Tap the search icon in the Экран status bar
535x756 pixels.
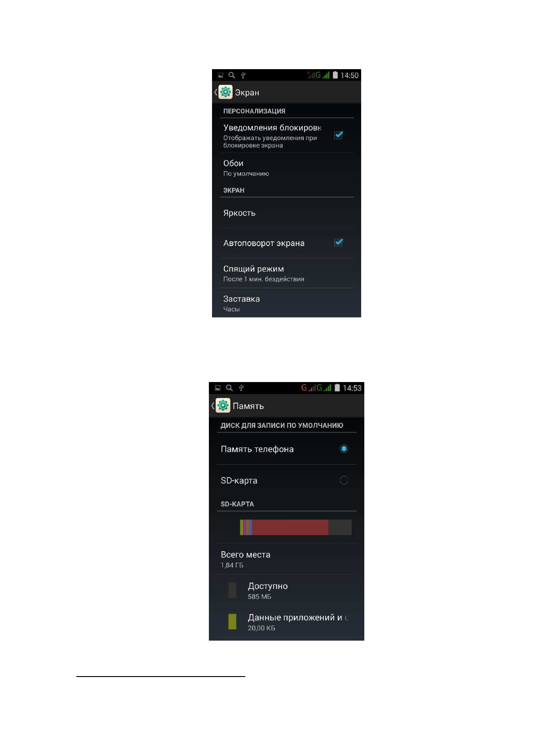pos(232,75)
